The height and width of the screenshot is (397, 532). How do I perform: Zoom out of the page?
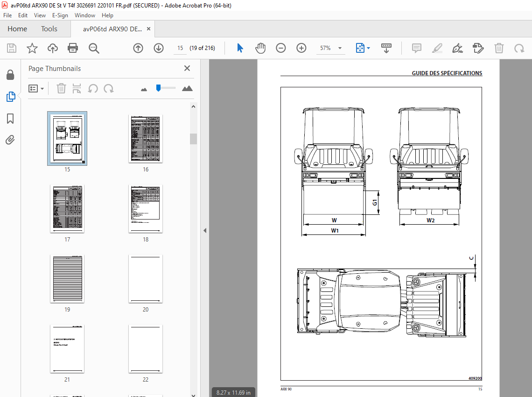[280, 48]
